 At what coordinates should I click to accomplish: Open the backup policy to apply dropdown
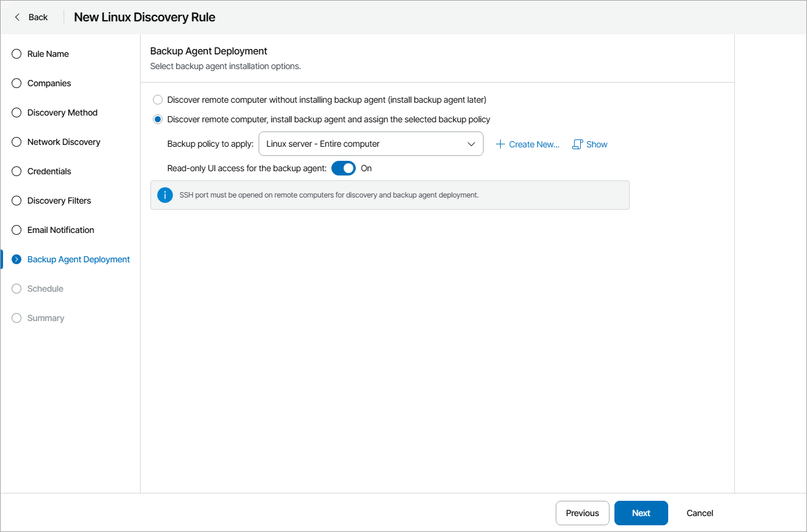[x=370, y=144]
